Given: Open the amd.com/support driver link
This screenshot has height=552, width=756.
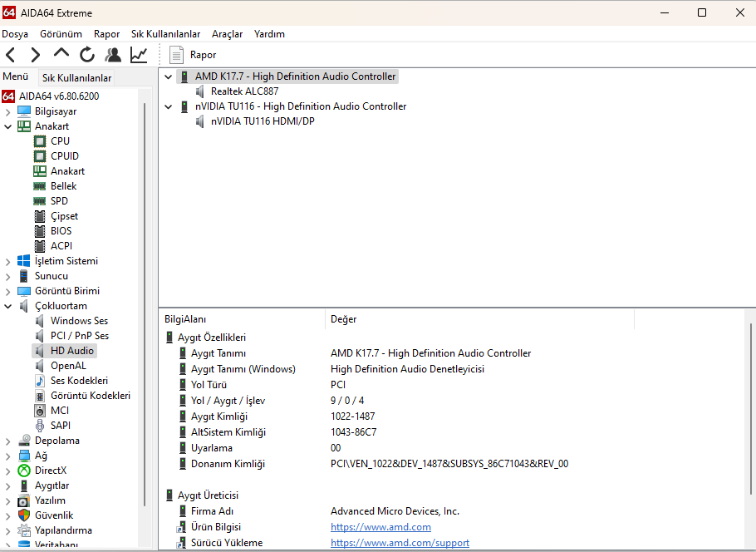Looking at the screenshot, I should click(400, 543).
